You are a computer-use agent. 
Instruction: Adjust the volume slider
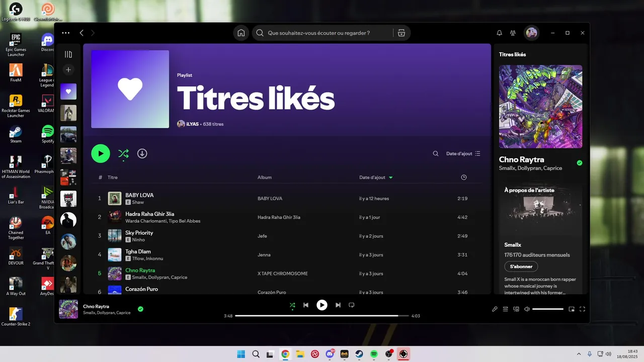pyautogui.click(x=548, y=309)
